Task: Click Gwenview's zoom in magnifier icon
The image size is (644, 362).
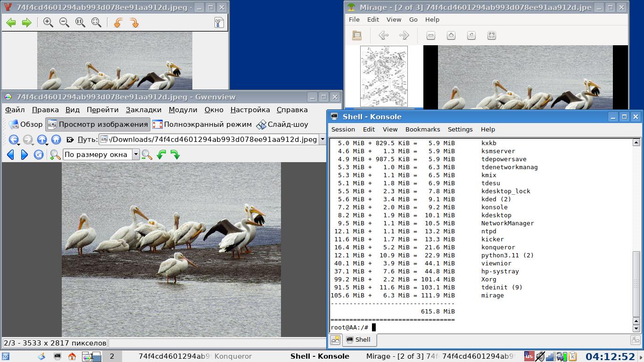Action: pos(55,155)
